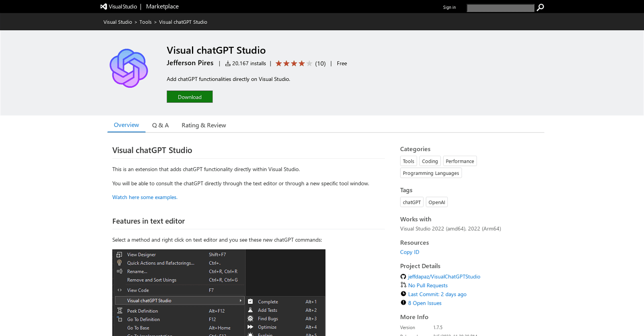Click the (10) reviews count
The image size is (644, 336).
pos(320,64)
